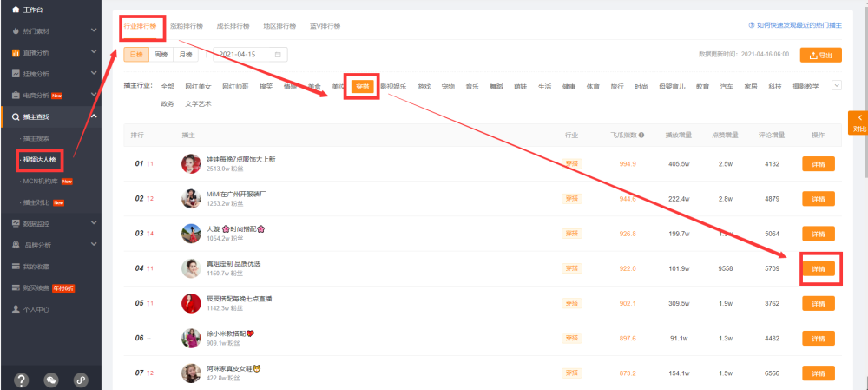This screenshot has width=868, height=390.
Task: Click the avatar of 真姐定制 品质优选
Action: coord(191,268)
